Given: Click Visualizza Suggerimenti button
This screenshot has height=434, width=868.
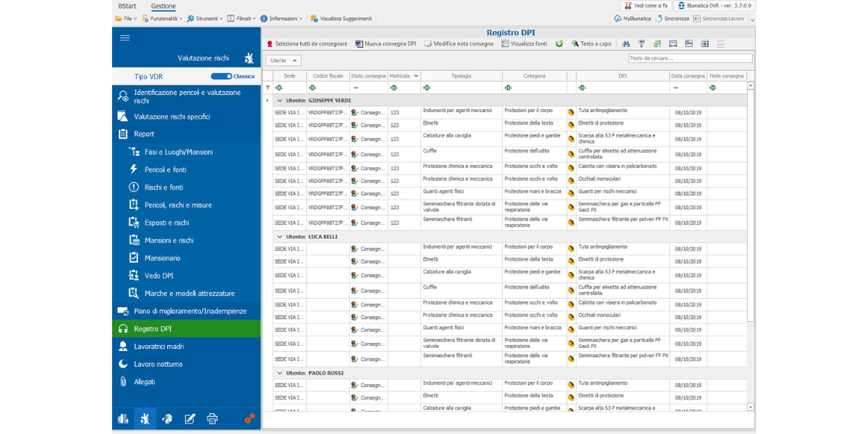Looking at the screenshot, I should (341, 19).
